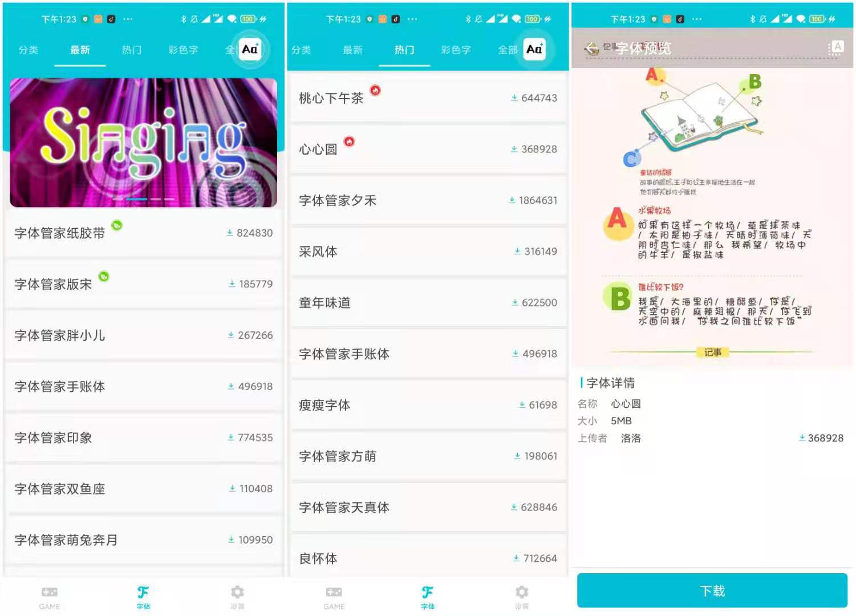The height and width of the screenshot is (616, 856).
Task: Switch to 分类 tab on the leftmost screen
Action: [29, 50]
